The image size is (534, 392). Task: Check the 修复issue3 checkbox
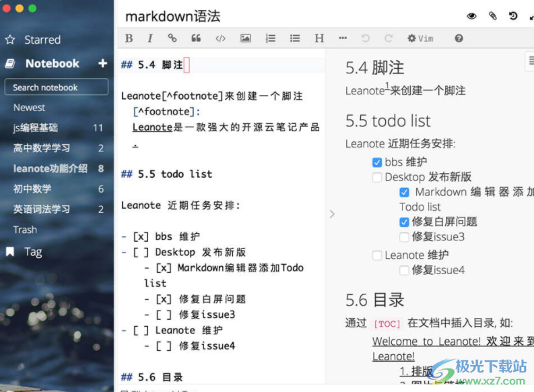click(x=404, y=237)
